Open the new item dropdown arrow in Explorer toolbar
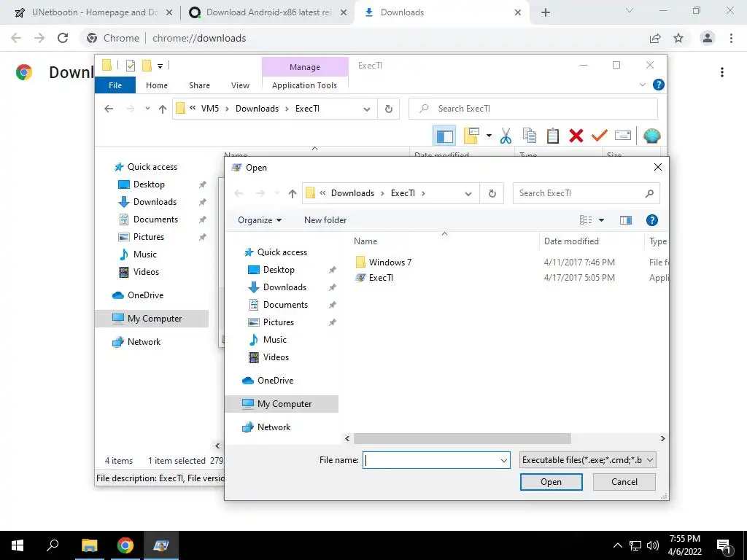Image resolution: width=747 pixels, height=560 pixels. tap(489, 136)
